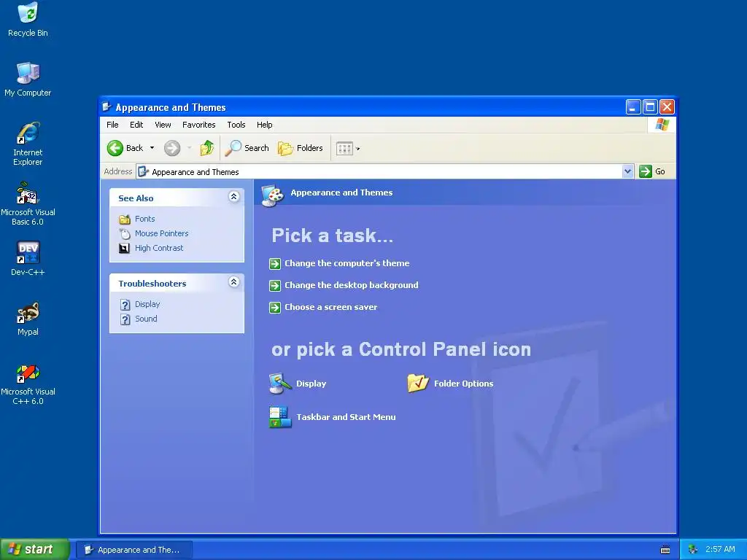The width and height of the screenshot is (747, 560).
Task: Click the 2:57 AM clock
Action: point(720,550)
